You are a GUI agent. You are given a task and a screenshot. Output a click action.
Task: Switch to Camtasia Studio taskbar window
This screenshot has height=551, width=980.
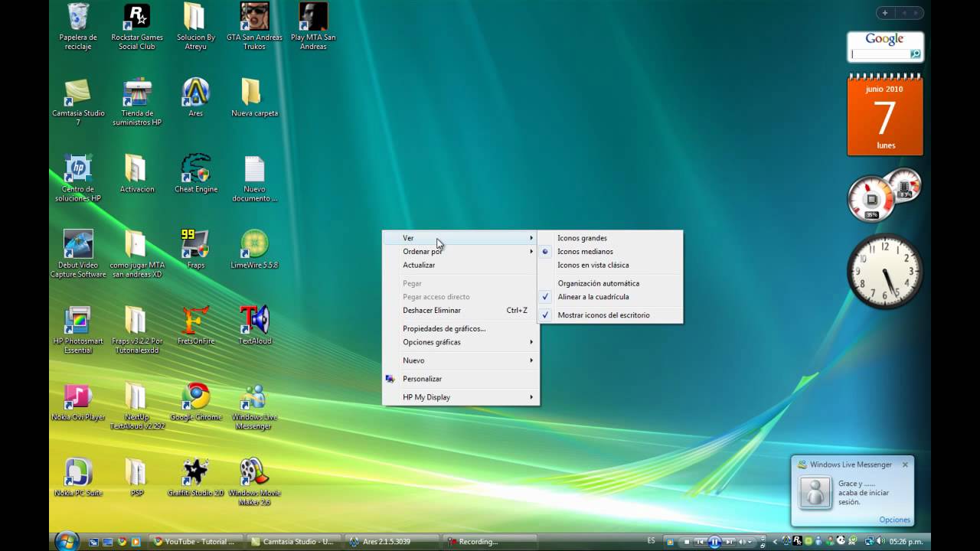click(x=296, y=542)
